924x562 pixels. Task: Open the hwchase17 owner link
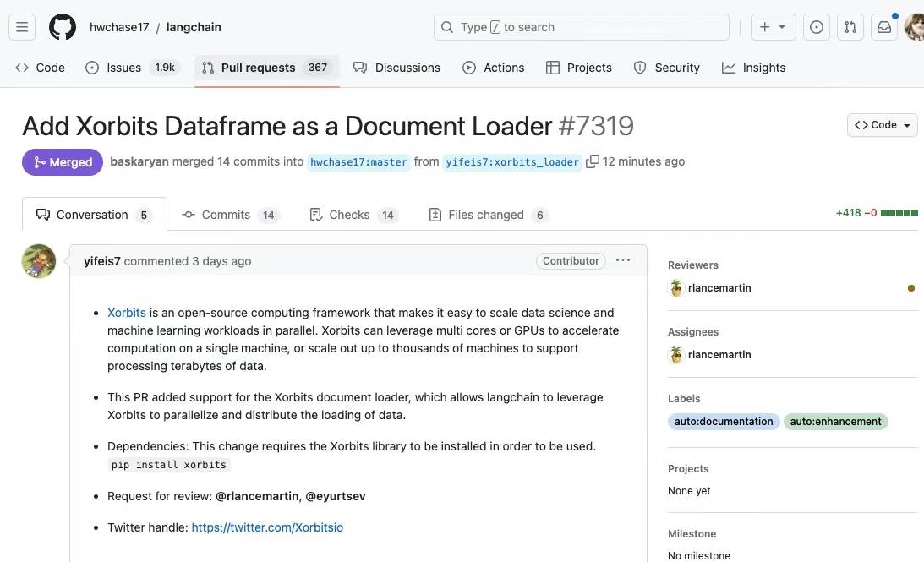[120, 27]
